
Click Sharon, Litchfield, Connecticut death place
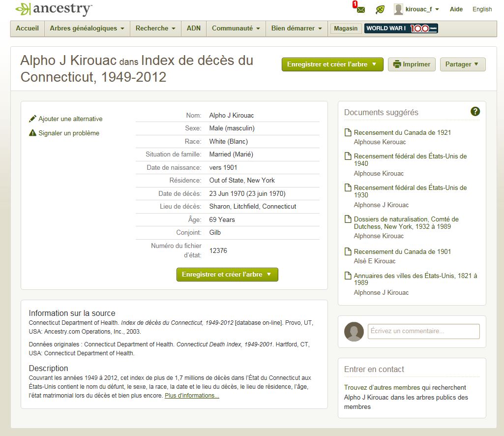pyautogui.click(x=253, y=206)
